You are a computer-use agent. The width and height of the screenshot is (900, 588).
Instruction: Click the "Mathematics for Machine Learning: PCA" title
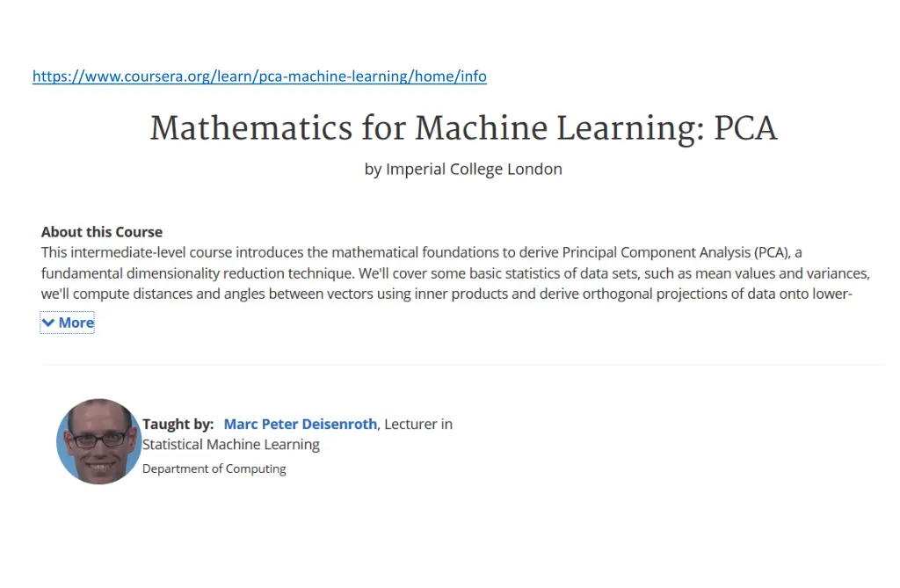(463, 129)
